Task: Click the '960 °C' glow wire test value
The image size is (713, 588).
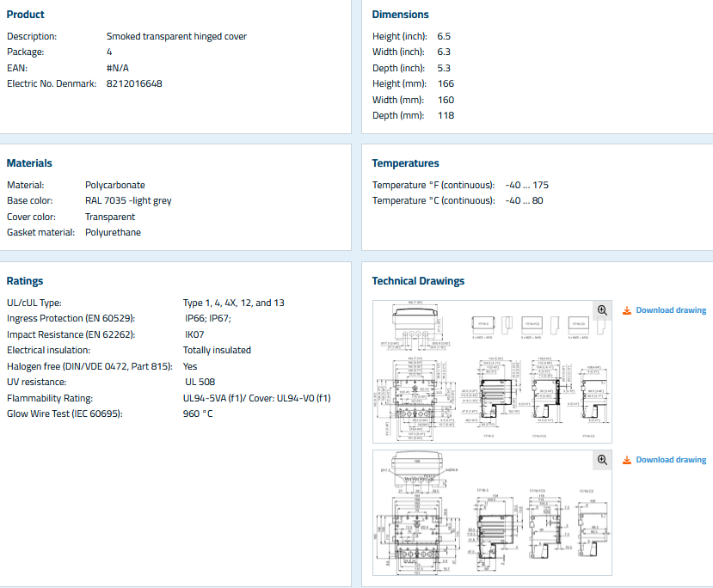Action: click(x=198, y=414)
